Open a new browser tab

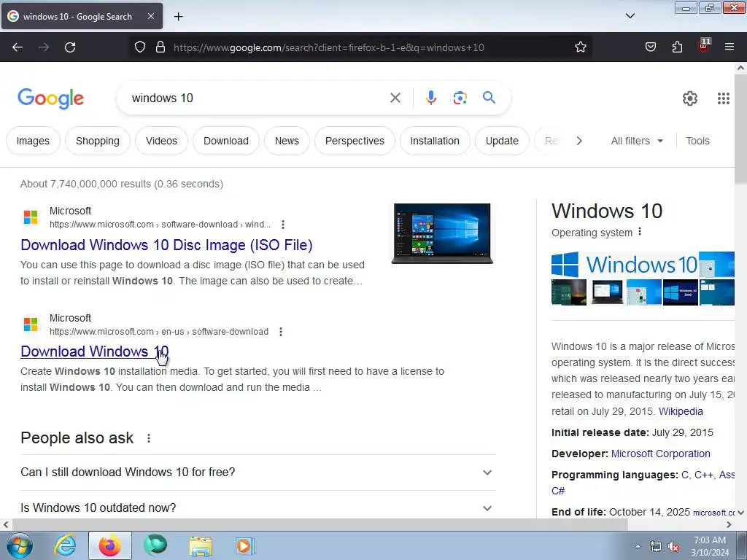pos(178,17)
